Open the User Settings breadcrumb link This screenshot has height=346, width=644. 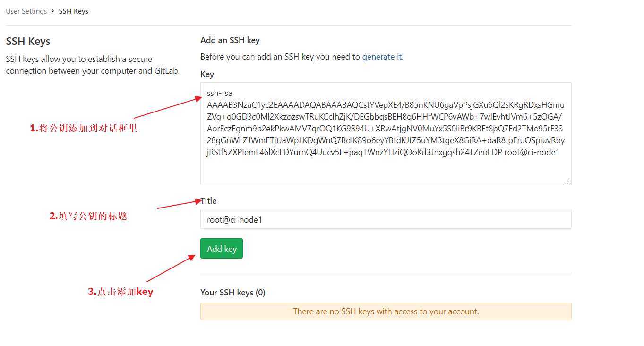pyautogui.click(x=26, y=11)
